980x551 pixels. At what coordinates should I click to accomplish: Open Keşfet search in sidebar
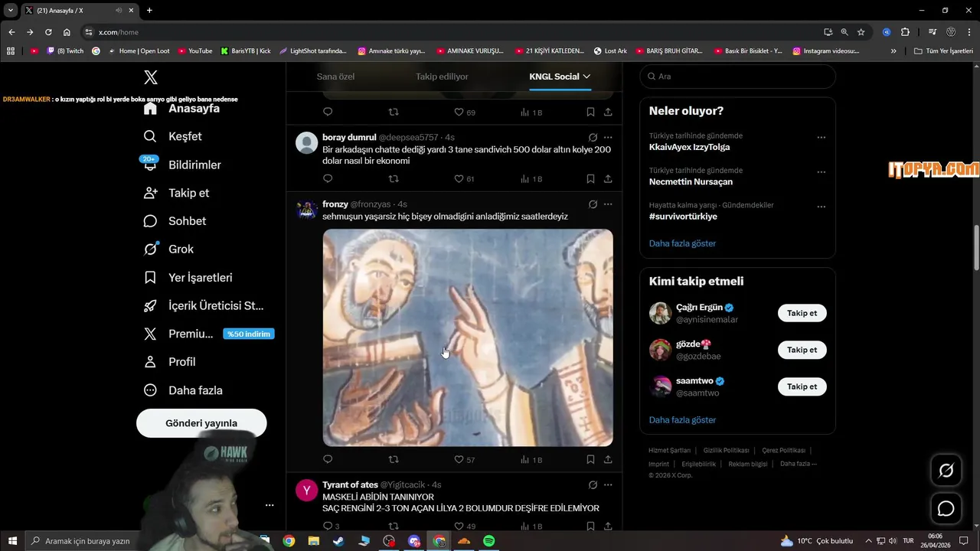173,136
